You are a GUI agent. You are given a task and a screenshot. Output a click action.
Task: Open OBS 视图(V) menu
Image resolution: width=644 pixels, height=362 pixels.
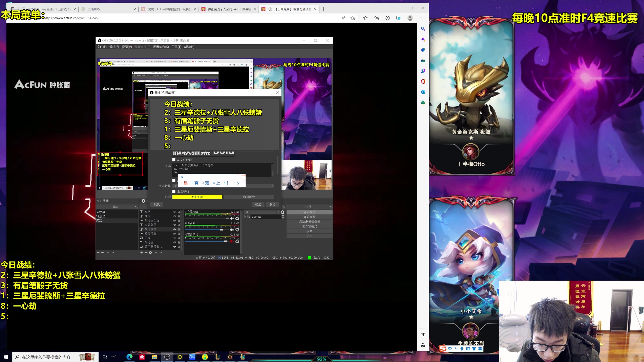(x=127, y=47)
